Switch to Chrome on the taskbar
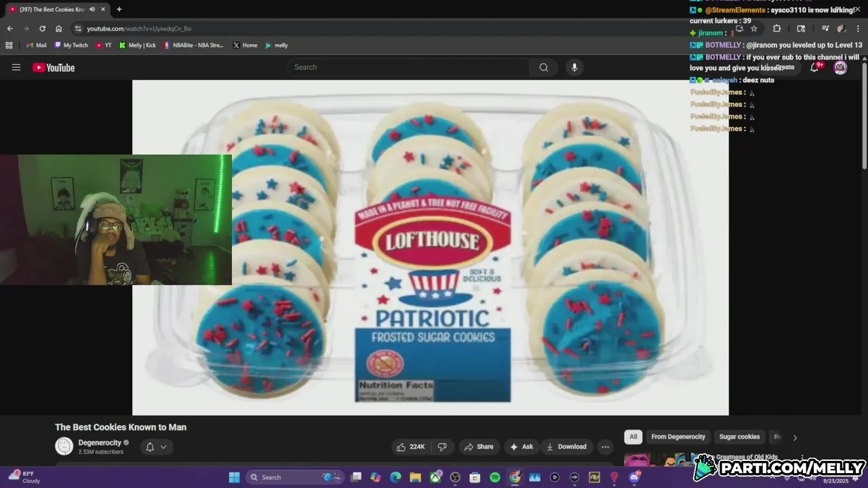 515,477
